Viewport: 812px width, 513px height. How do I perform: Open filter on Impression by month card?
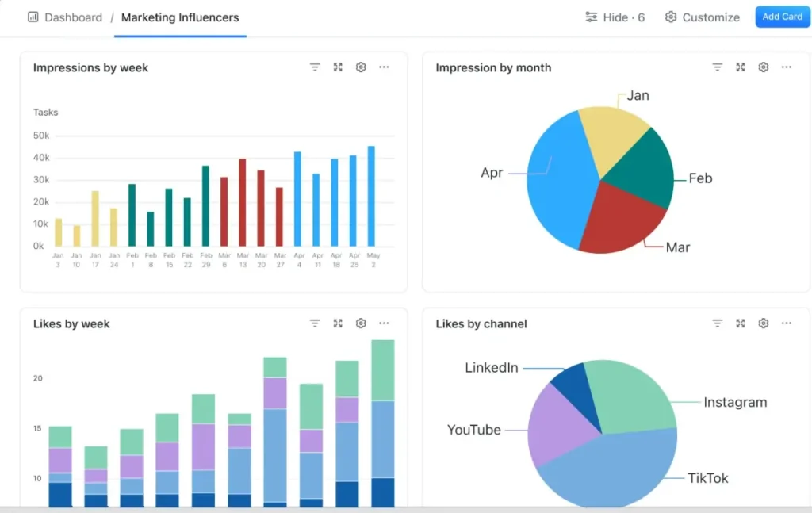coord(718,67)
